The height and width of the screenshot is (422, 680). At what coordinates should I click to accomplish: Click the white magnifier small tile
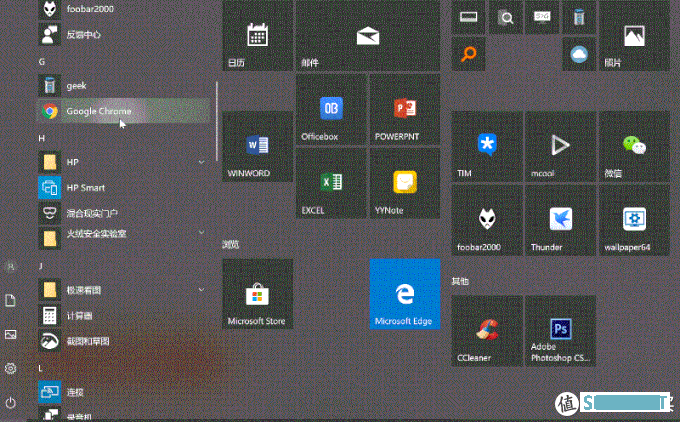pyautogui.click(x=506, y=17)
